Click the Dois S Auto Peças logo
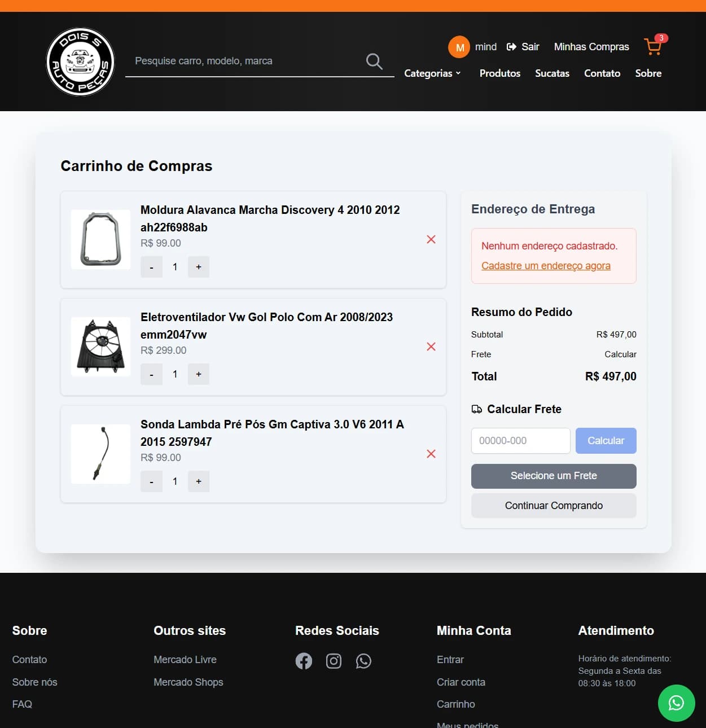This screenshot has height=728, width=706. coord(80,61)
